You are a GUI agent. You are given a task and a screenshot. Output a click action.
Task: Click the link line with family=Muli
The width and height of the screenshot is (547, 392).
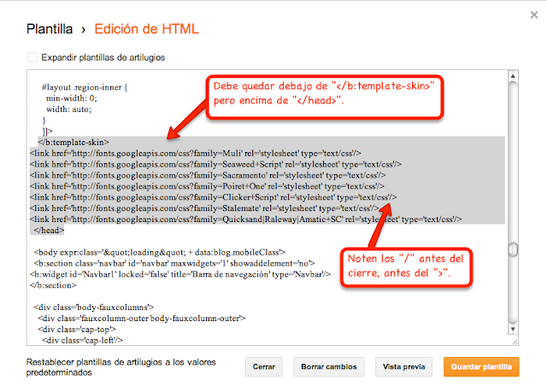point(196,154)
